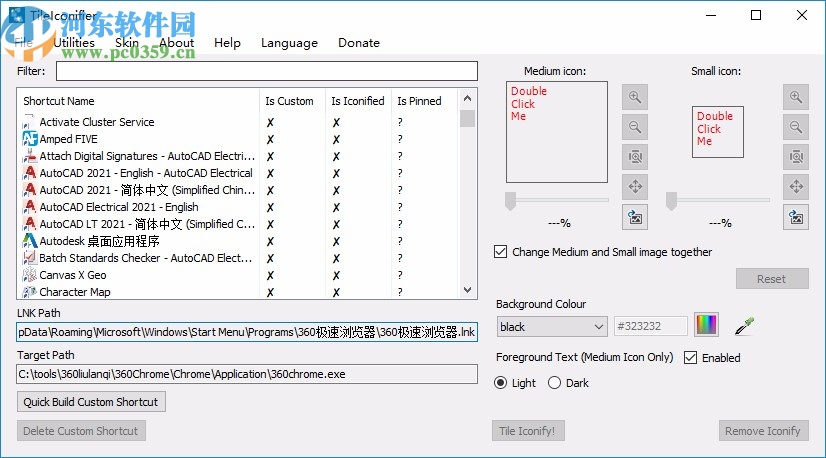Click the Autodesk 桌面应用程序 icon
Image resolution: width=826 pixels, height=458 pixels.
click(x=30, y=241)
